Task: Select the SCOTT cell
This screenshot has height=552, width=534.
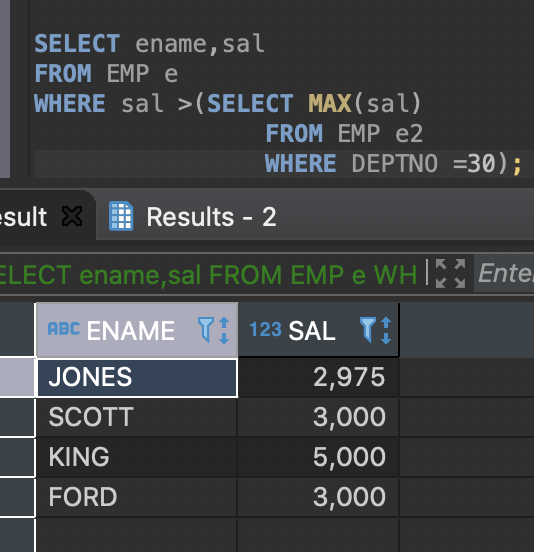Action: click(x=137, y=417)
